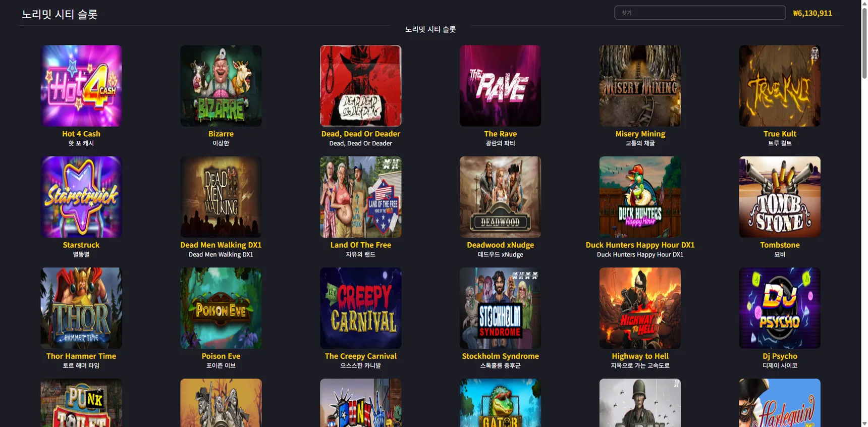Image resolution: width=868 pixels, height=427 pixels.
Task: Click the Korean subtitle 고통의 채굴
Action: click(x=640, y=143)
